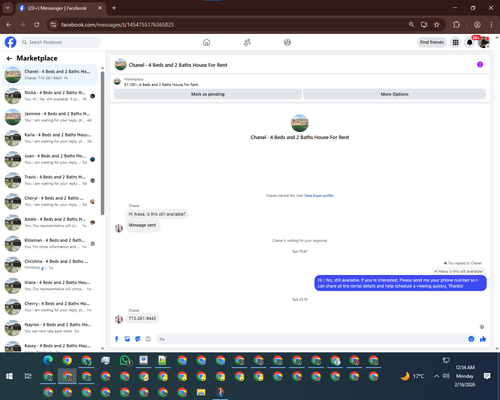Open the Cheryl conversation

(50, 201)
